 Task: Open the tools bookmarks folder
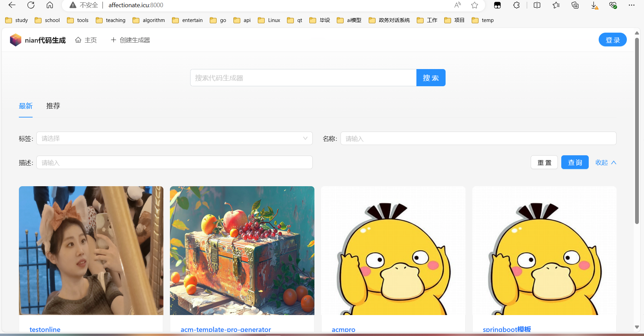78,20
